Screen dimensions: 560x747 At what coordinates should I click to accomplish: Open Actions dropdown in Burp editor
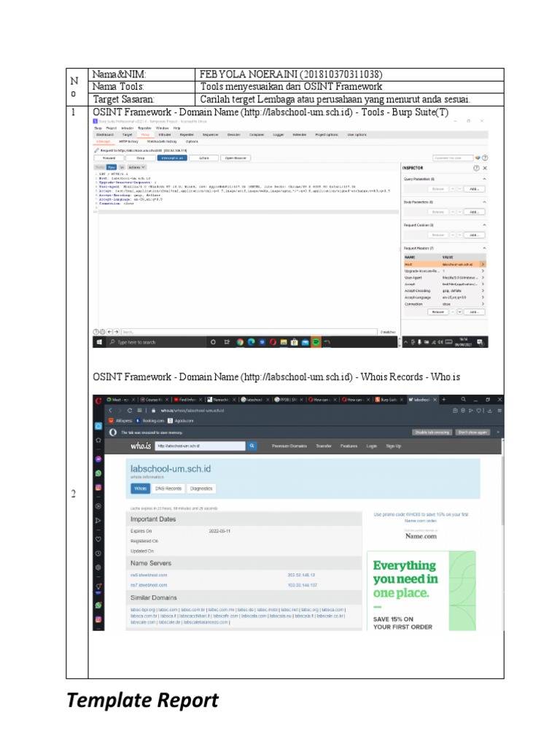pyautogui.click(x=136, y=168)
